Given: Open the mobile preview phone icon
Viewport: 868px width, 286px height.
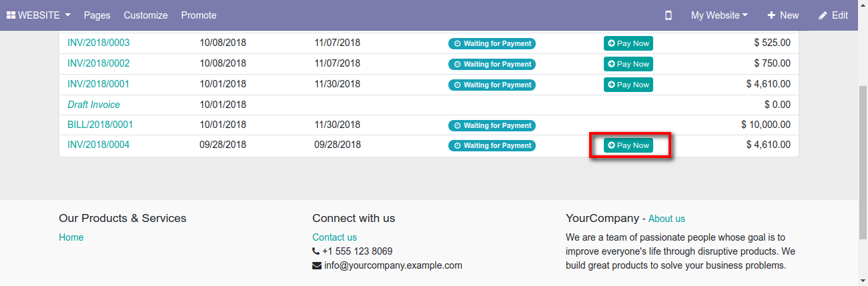Looking at the screenshot, I should (x=669, y=15).
